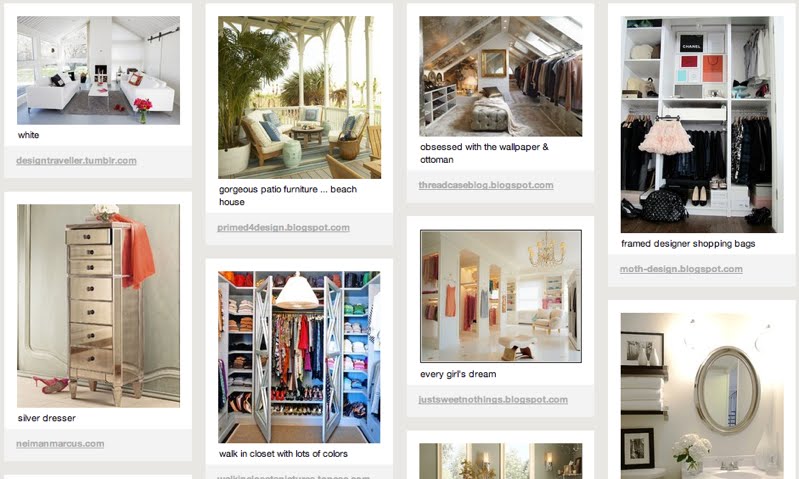Open the white living room pin image
The image size is (799, 479).
tap(98, 70)
